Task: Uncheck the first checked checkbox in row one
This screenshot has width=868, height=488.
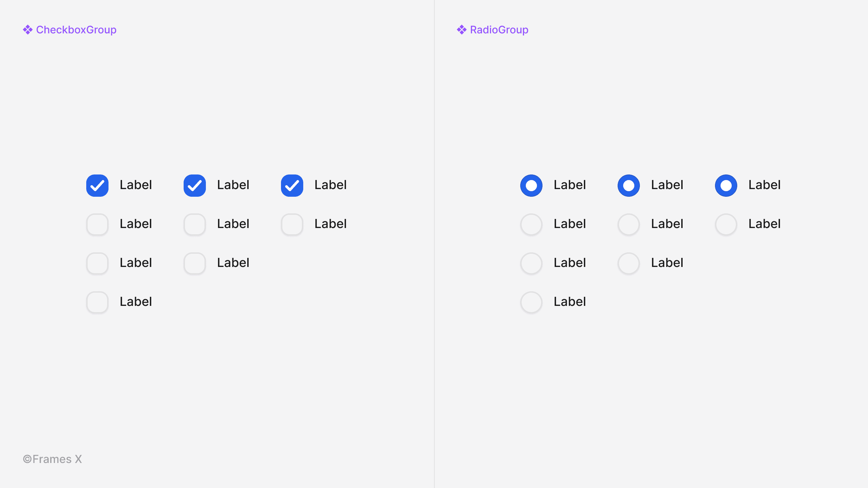Action: [97, 185]
